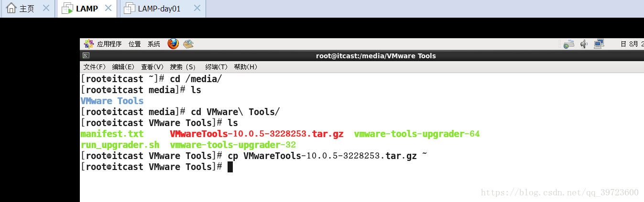Click the network status tray icon

click(568, 44)
